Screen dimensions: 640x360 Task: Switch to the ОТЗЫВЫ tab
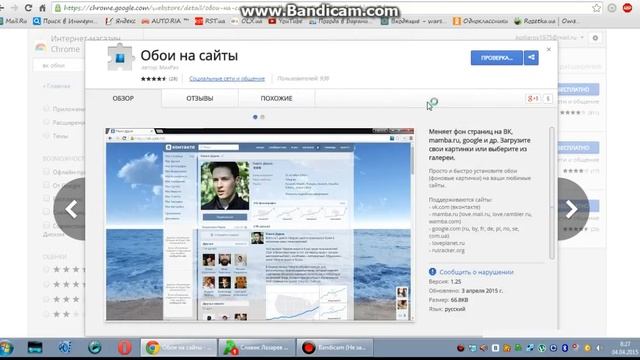200,98
